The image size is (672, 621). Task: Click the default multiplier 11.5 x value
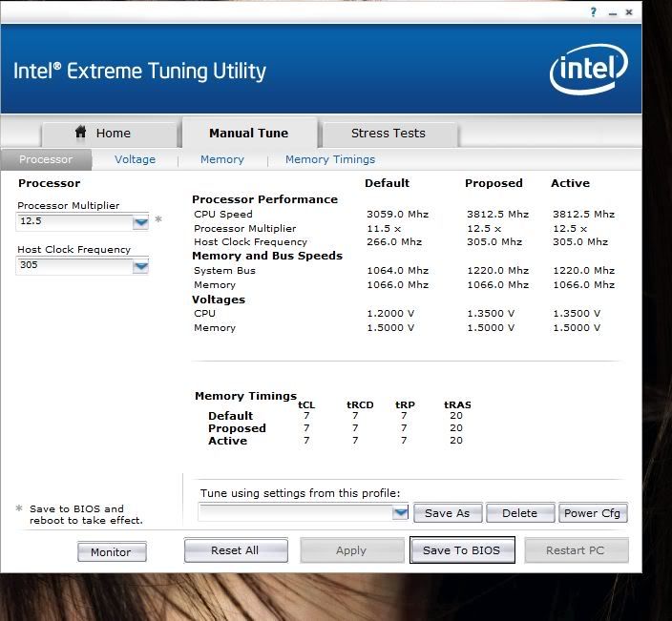pos(384,228)
